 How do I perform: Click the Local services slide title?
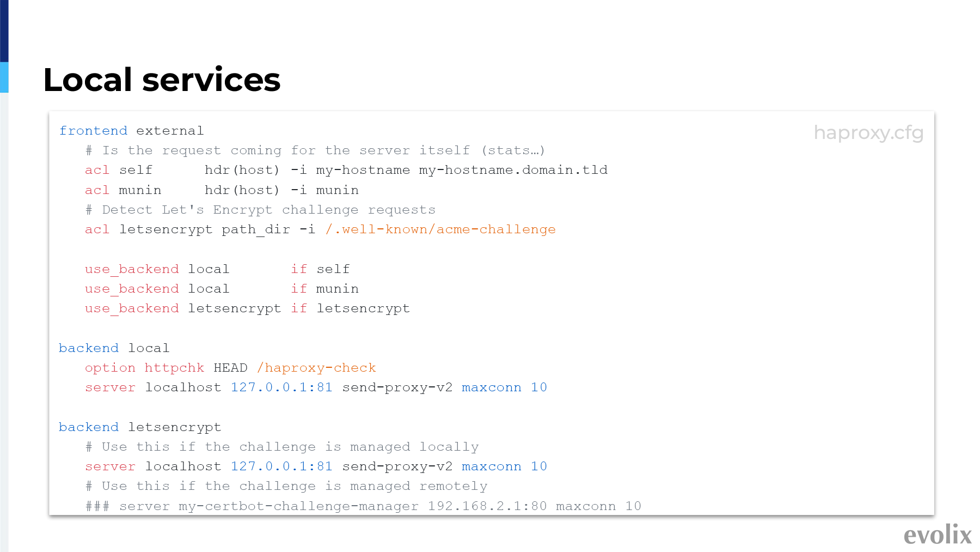[x=162, y=80]
